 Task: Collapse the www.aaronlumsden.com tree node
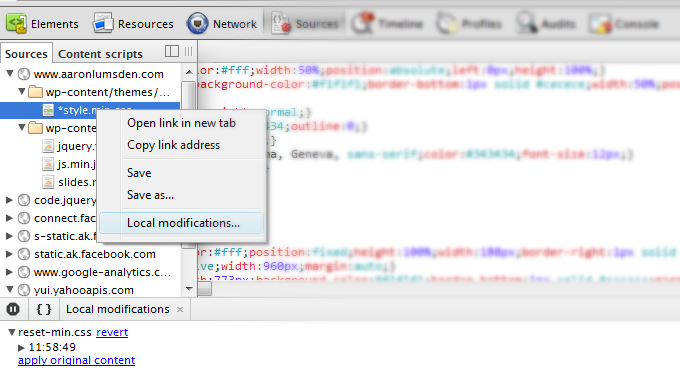10,74
